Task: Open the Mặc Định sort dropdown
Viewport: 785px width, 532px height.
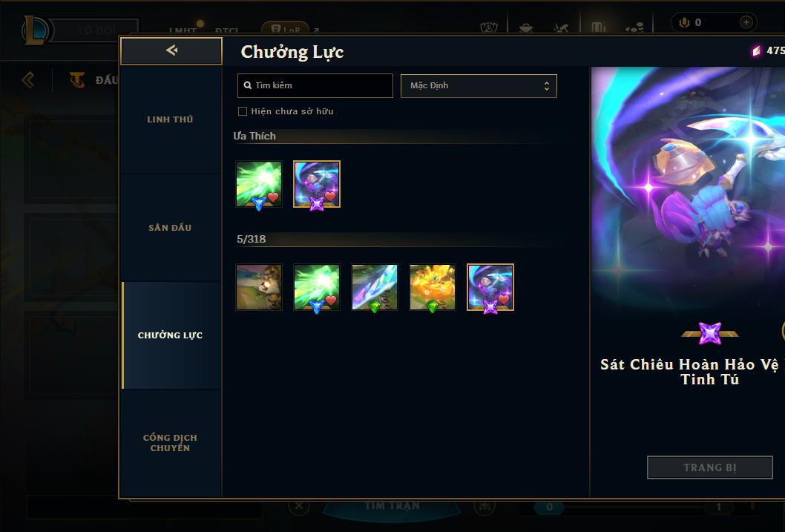Action: (479, 86)
